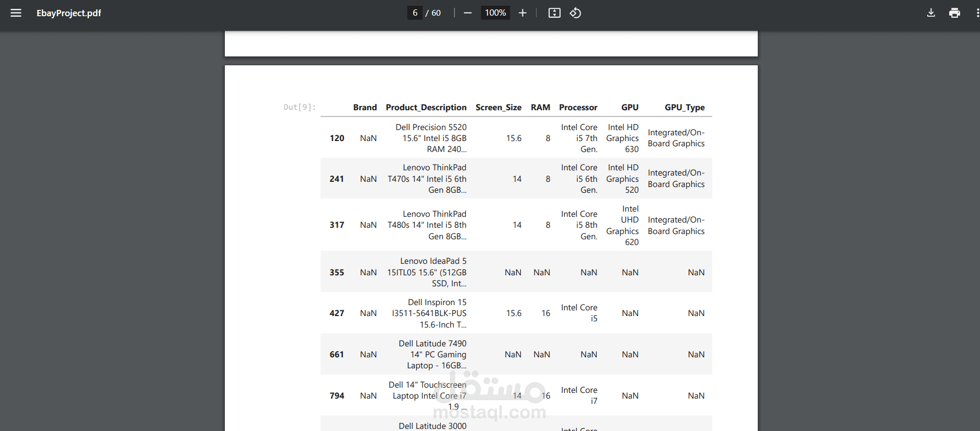The image size is (980, 431).
Task: Click the Processor column header
Action: click(x=578, y=107)
